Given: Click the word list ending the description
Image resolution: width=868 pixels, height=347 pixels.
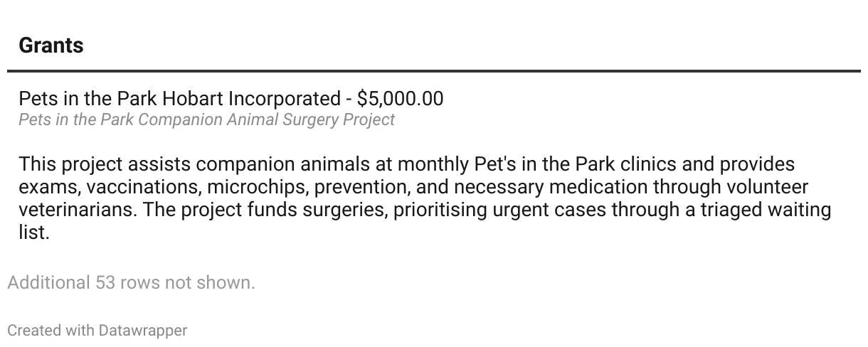Looking at the screenshot, I should tap(32, 233).
